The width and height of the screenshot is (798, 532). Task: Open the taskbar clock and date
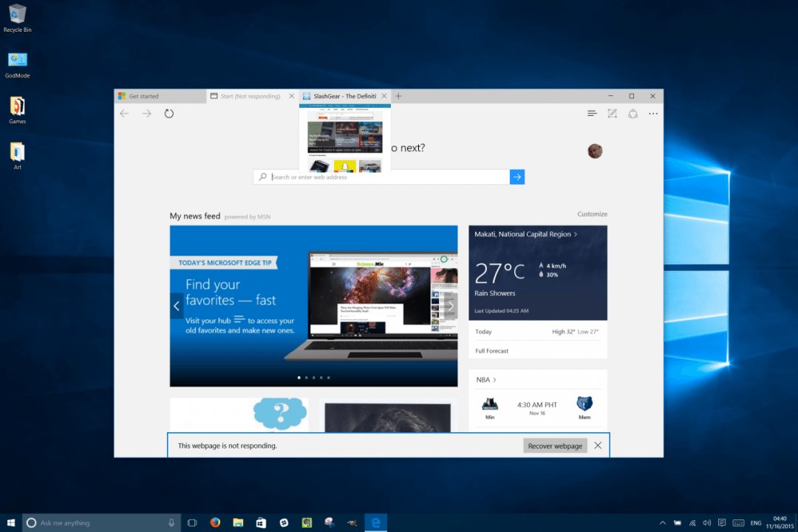(x=780, y=523)
